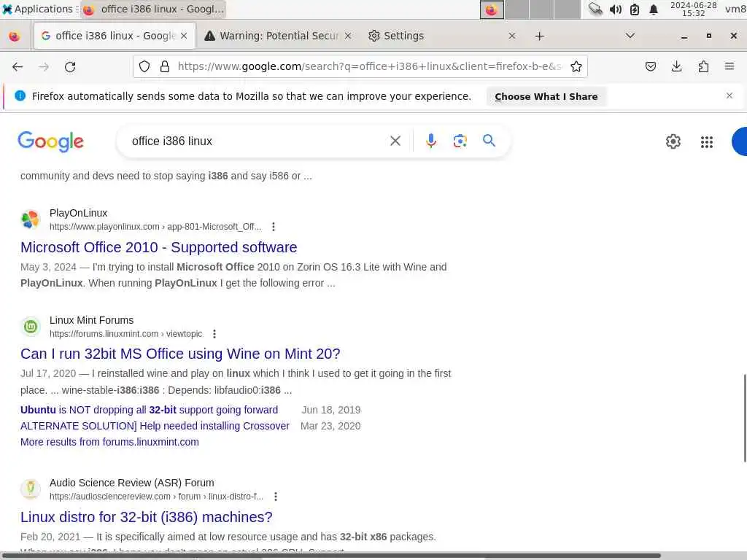Click the PlayOnLinux site name

(78, 213)
